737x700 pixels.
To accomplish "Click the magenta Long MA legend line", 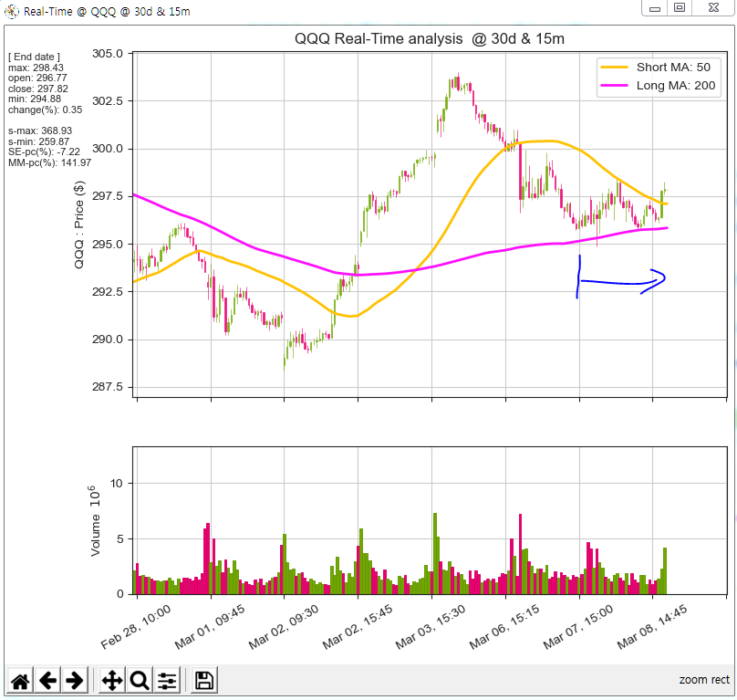I will tap(614, 86).
